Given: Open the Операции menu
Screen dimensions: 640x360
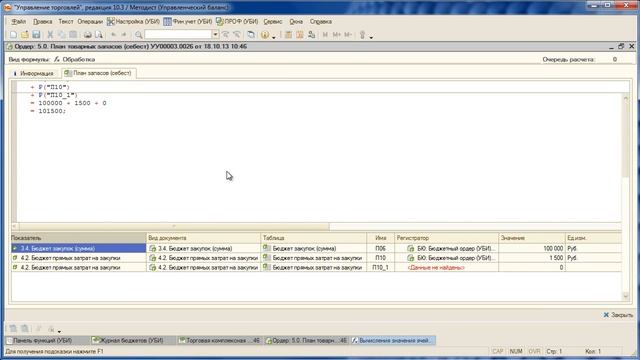Looking at the screenshot, I should tap(90, 22).
